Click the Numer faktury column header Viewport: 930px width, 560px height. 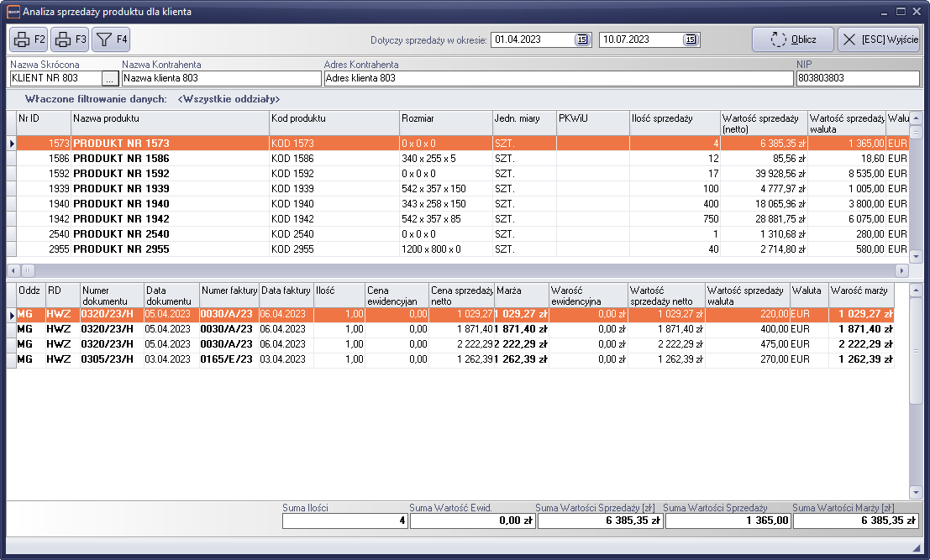tap(229, 295)
